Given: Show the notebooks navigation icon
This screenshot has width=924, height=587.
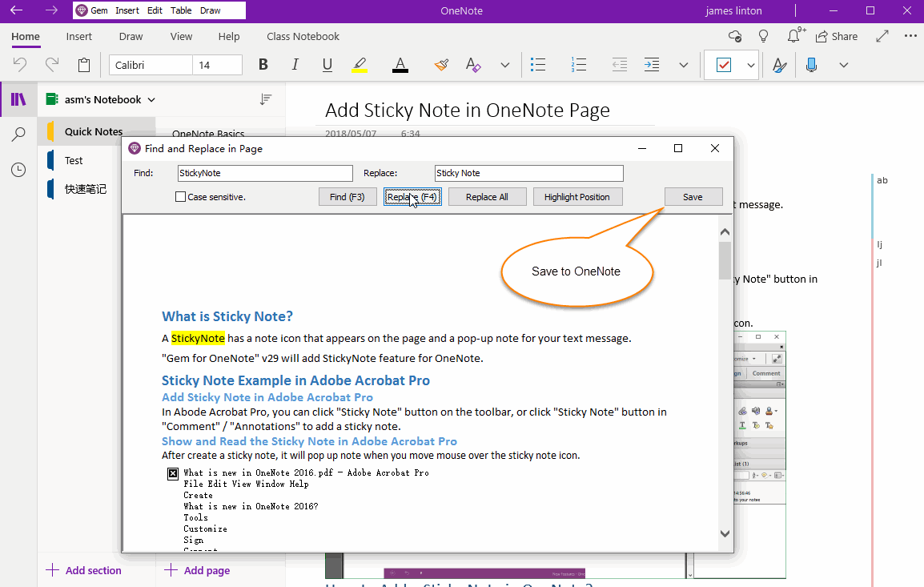Looking at the screenshot, I should pyautogui.click(x=19, y=99).
